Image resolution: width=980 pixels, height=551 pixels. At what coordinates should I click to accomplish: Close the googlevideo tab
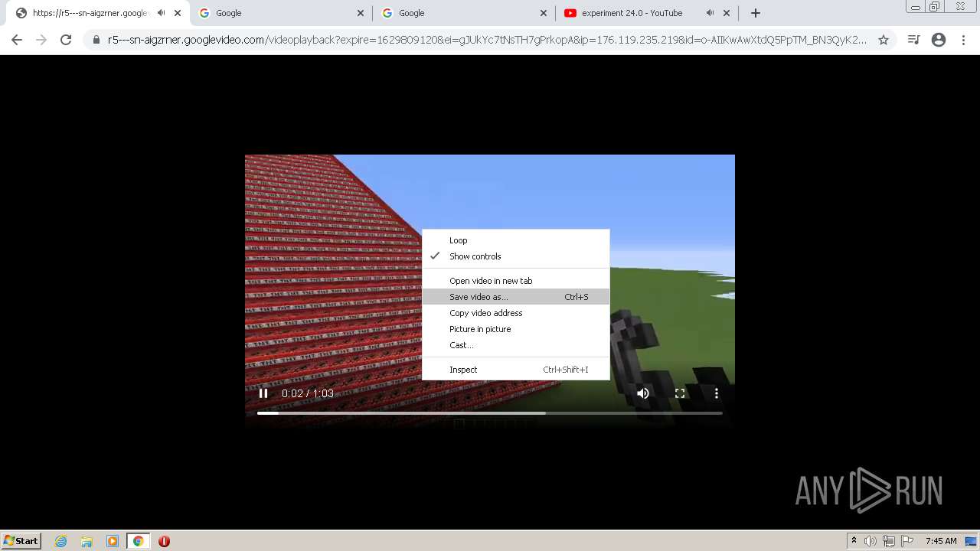[178, 13]
